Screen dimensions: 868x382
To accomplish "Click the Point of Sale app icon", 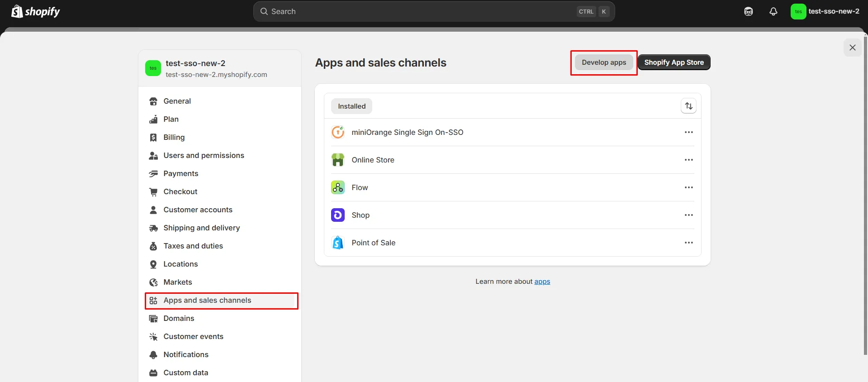I will pyautogui.click(x=338, y=243).
